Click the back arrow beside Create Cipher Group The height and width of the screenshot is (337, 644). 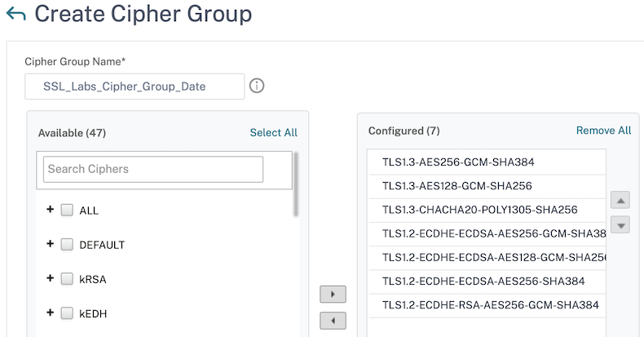15,16
